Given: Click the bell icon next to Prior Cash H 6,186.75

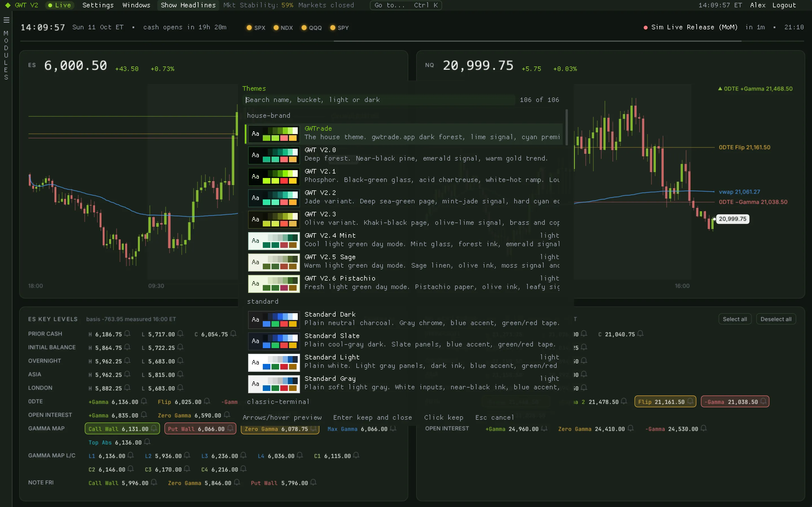Looking at the screenshot, I should [127, 334].
